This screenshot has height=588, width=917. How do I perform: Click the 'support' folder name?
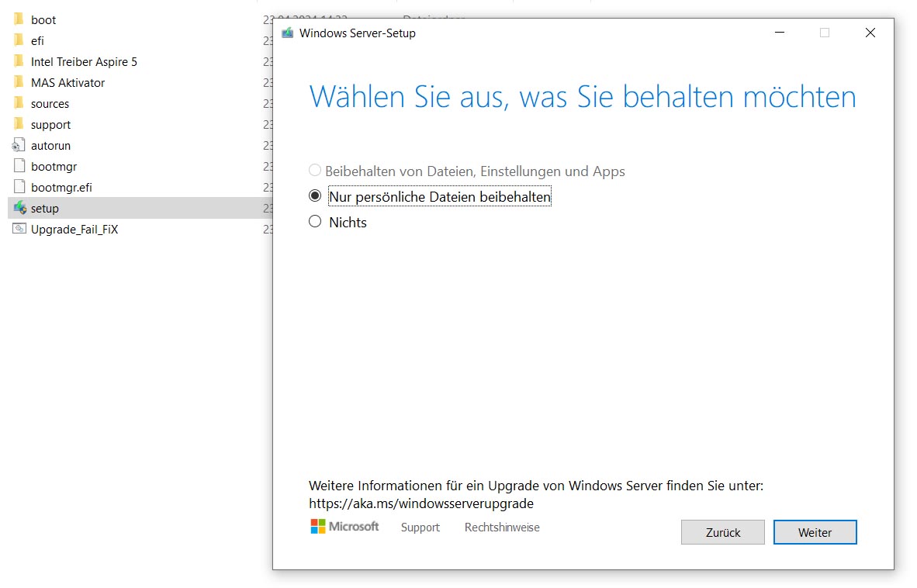coord(51,125)
